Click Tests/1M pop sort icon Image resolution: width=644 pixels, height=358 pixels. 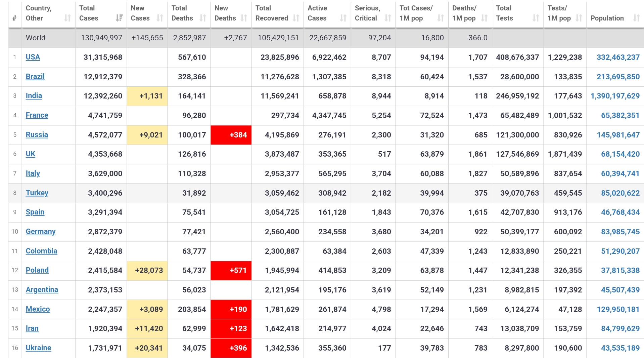point(579,18)
